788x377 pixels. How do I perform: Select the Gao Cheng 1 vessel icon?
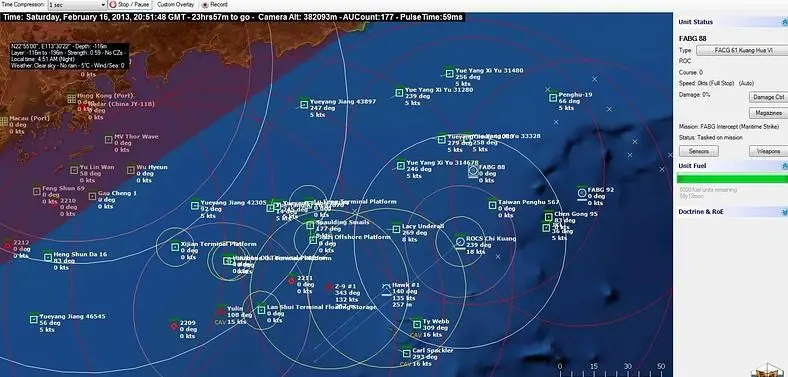[92, 196]
